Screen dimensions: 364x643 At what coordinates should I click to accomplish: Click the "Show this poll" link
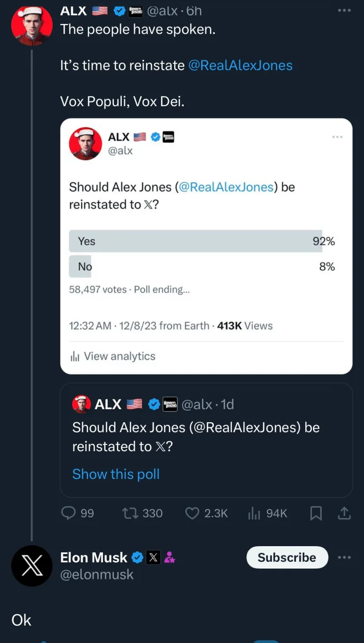pos(116,474)
